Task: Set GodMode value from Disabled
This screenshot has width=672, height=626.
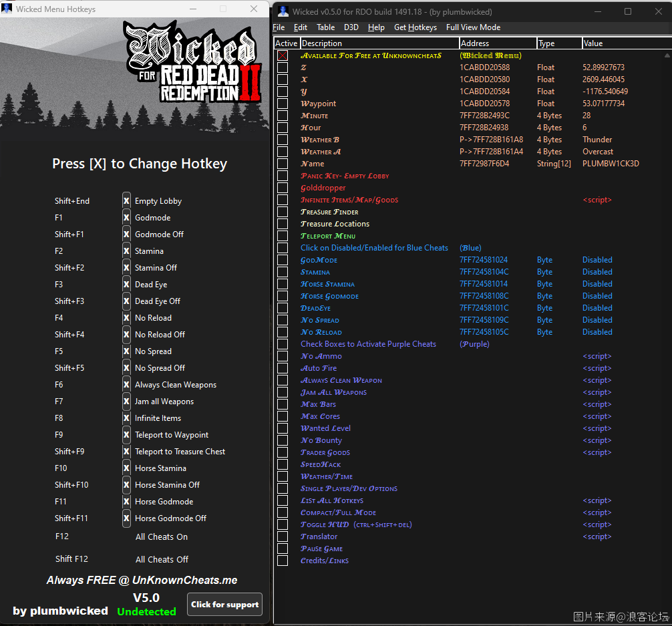Action: (x=597, y=260)
